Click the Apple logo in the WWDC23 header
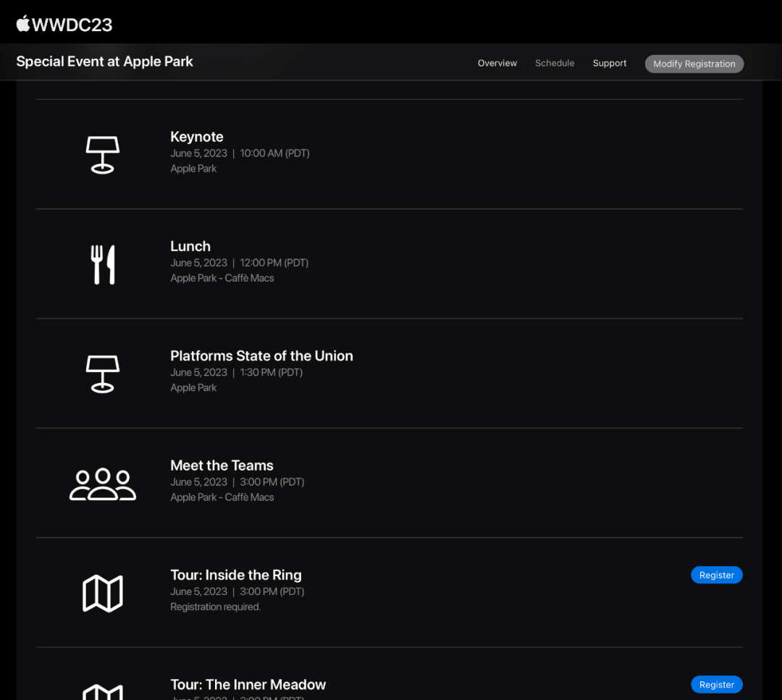Screen dimensions: 782x700 [x=22, y=23]
